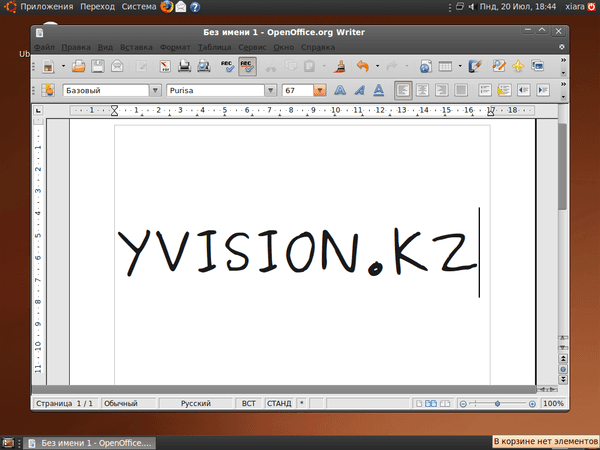Expand the Purisa font name dropdown
Screen dimensions: 600x450
coord(271,90)
